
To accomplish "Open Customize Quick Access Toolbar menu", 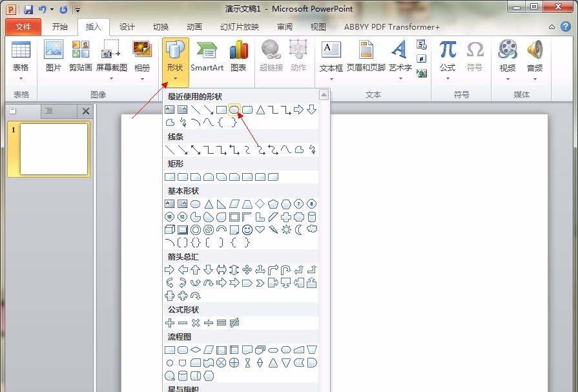I will 77,10.
